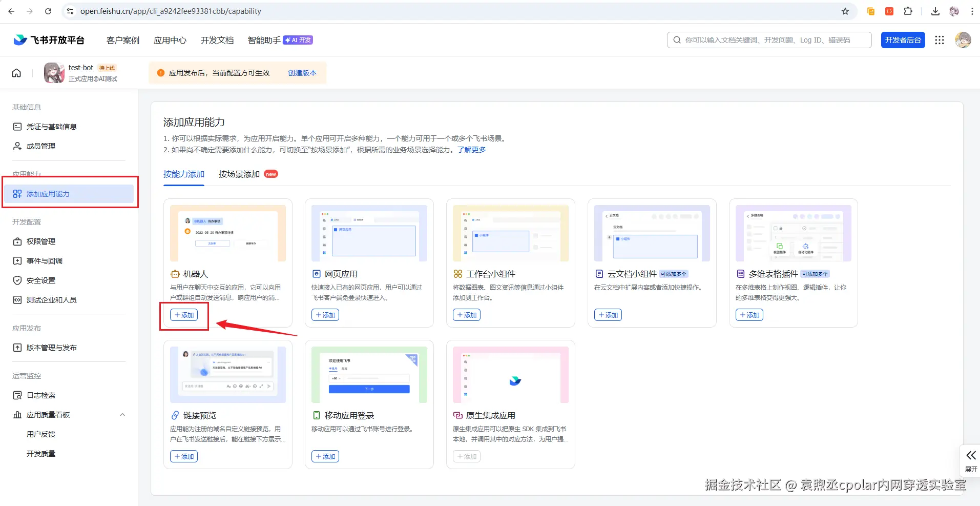The image size is (980, 506).
Task: Click the 展开 double-chevron icon
Action: point(971,455)
